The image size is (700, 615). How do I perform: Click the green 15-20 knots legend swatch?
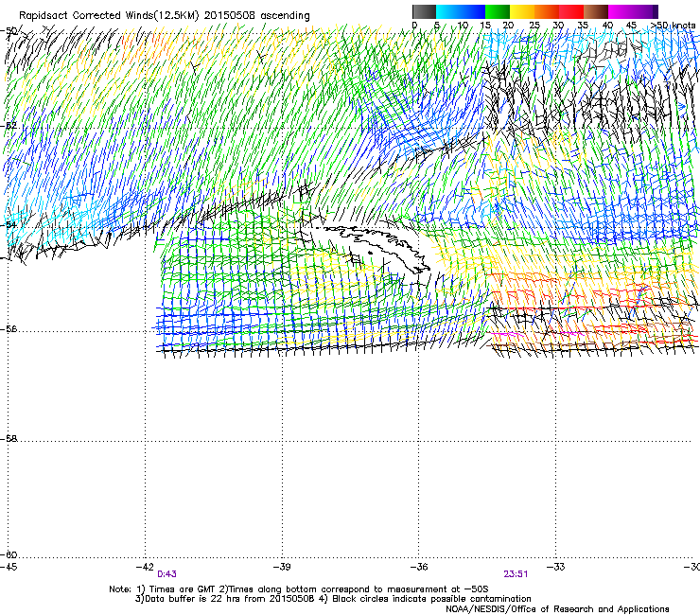click(498, 11)
